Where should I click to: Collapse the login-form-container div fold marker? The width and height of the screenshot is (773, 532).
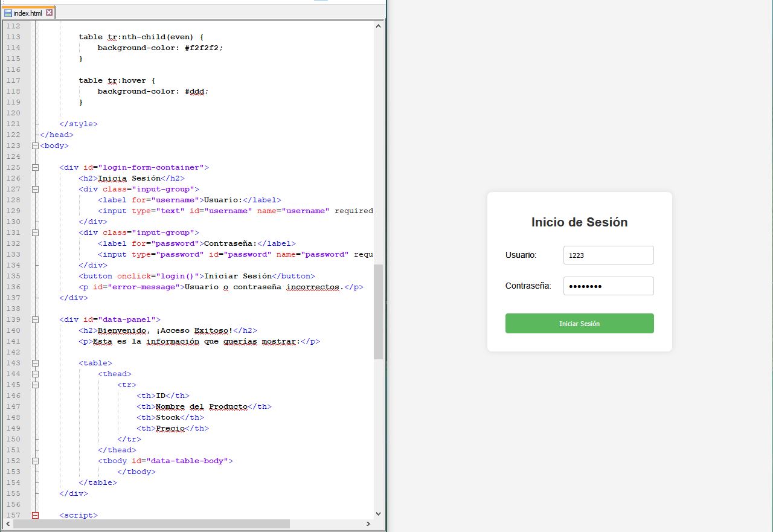click(x=35, y=167)
